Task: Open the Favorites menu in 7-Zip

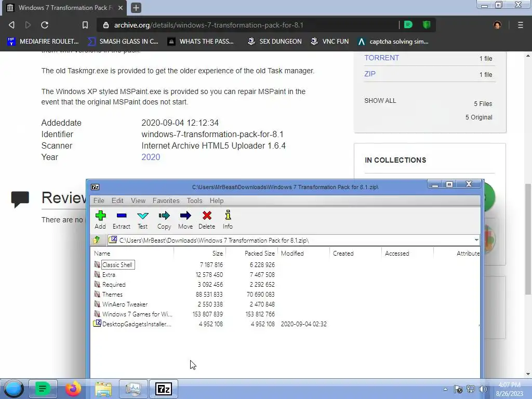Action: 166,201
